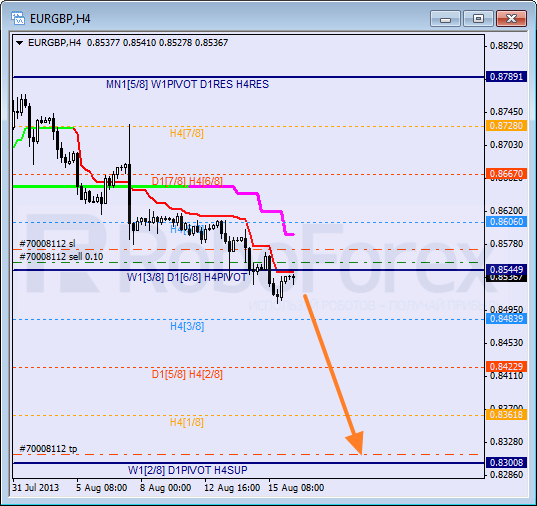Click the 15 Aug 08:00 time axis label

pos(296,488)
